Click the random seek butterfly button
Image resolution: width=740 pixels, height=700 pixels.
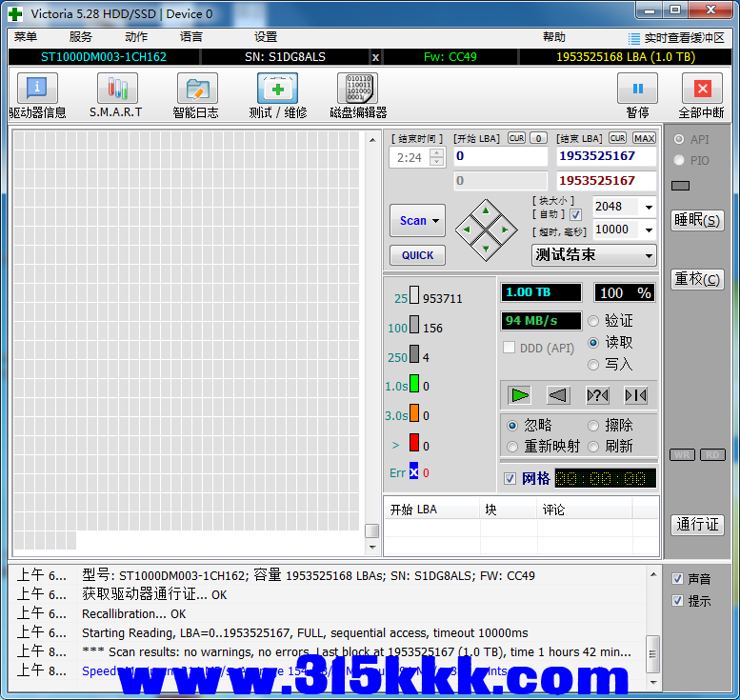597,395
